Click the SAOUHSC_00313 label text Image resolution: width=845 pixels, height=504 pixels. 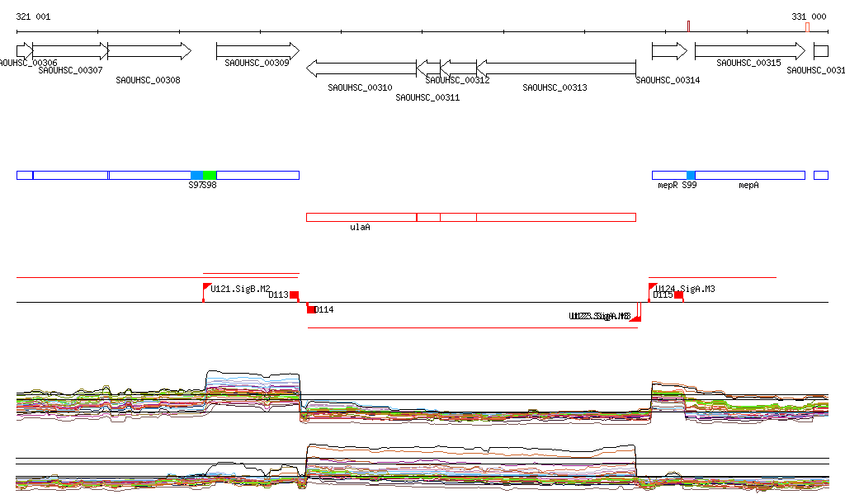(555, 87)
